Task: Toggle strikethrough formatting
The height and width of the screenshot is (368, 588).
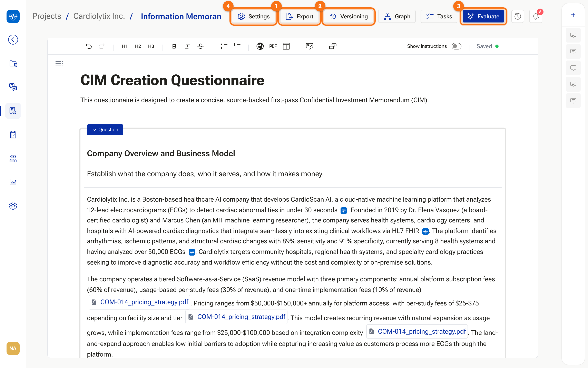Action: (x=200, y=46)
